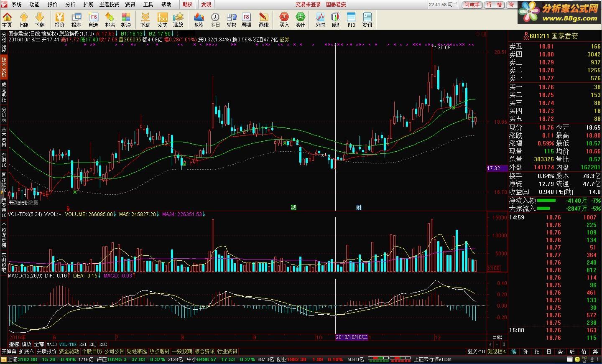Select the ROC indicator tab

coord(103,344)
